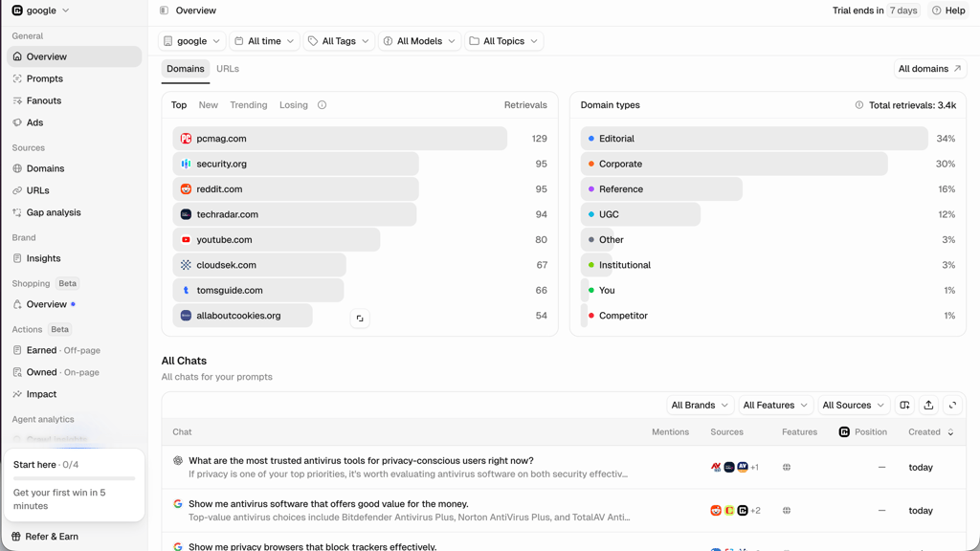Image resolution: width=980 pixels, height=551 pixels.
Task: Open All domains link
Action: click(930, 69)
